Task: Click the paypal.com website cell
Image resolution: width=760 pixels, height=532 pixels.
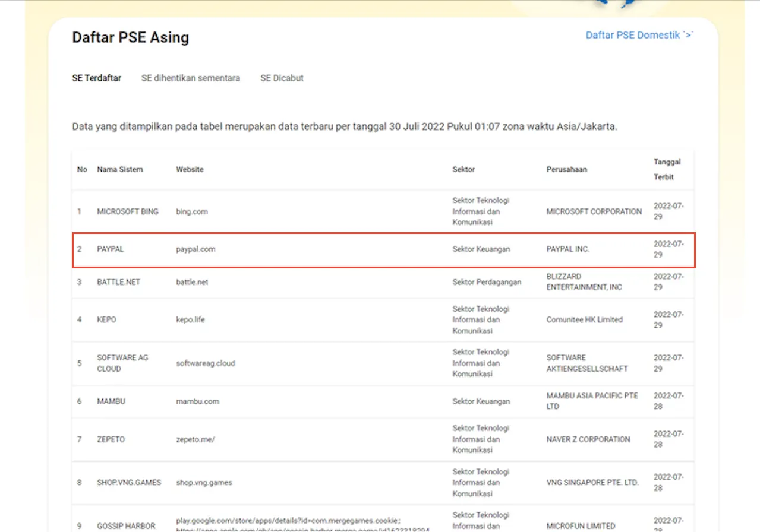Action: 195,249
